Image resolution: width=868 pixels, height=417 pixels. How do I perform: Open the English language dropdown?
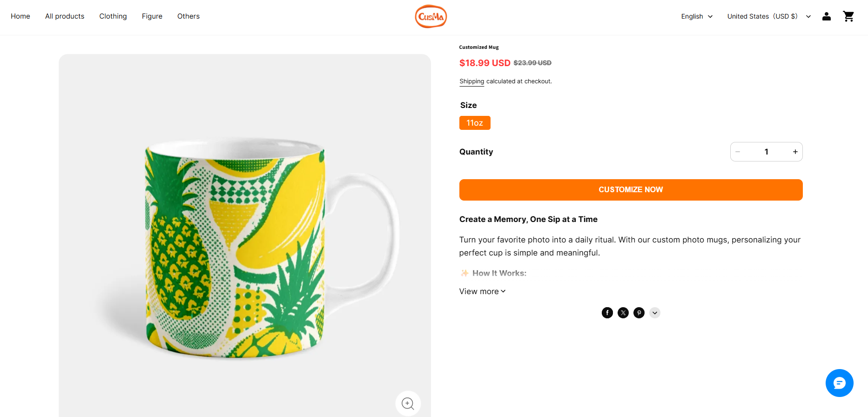697,16
